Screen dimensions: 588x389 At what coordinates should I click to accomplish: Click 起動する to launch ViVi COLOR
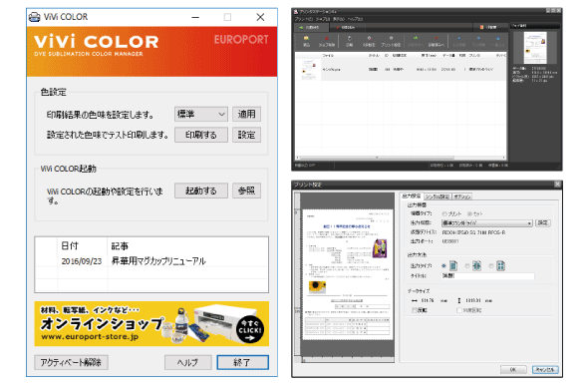pyautogui.click(x=201, y=191)
